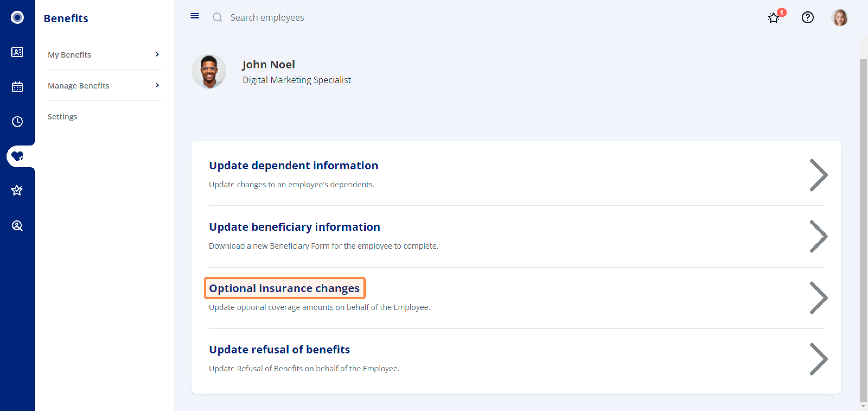The width and height of the screenshot is (868, 411).
Task: Click Update beneficiary information heading
Action: pos(295,227)
